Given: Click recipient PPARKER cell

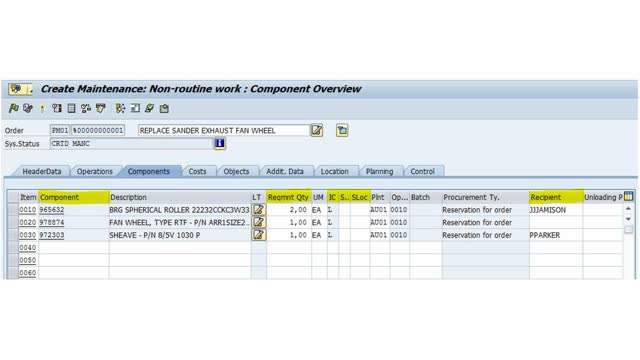Looking at the screenshot, I should point(556,235).
